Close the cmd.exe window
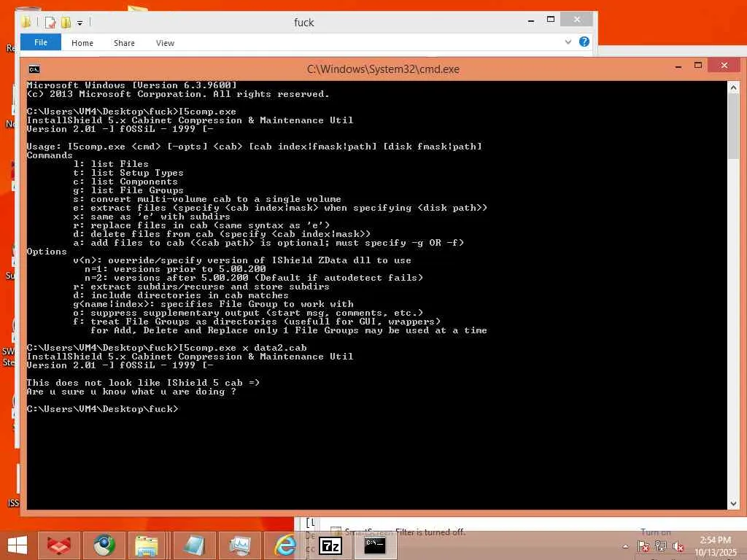The height and width of the screenshot is (560, 747). [724, 65]
